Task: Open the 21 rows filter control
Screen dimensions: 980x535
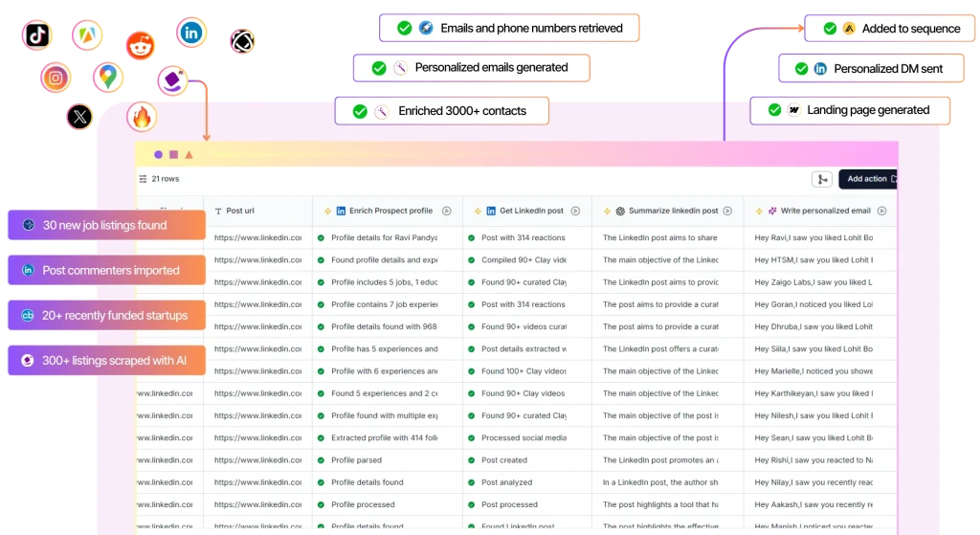Action: (159, 179)
